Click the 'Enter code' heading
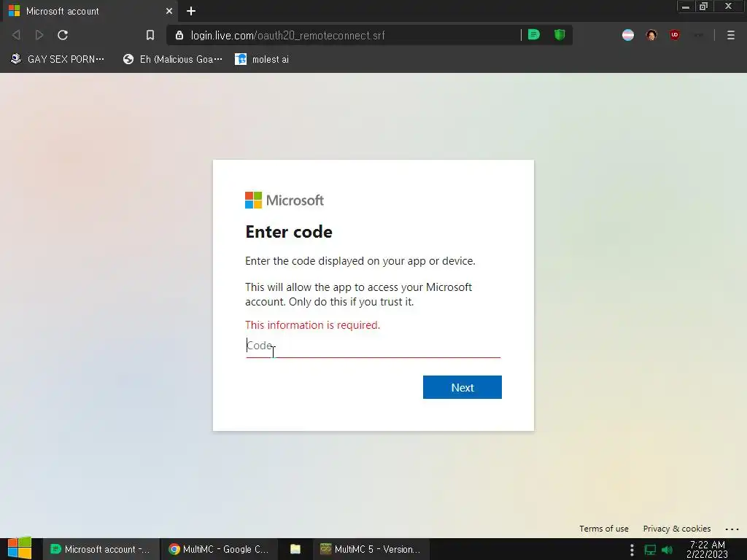 [289, 232]
